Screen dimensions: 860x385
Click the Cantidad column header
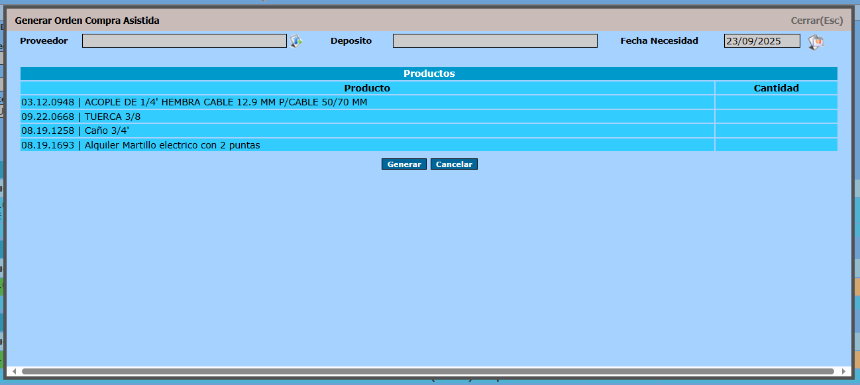tap(776, 88)
